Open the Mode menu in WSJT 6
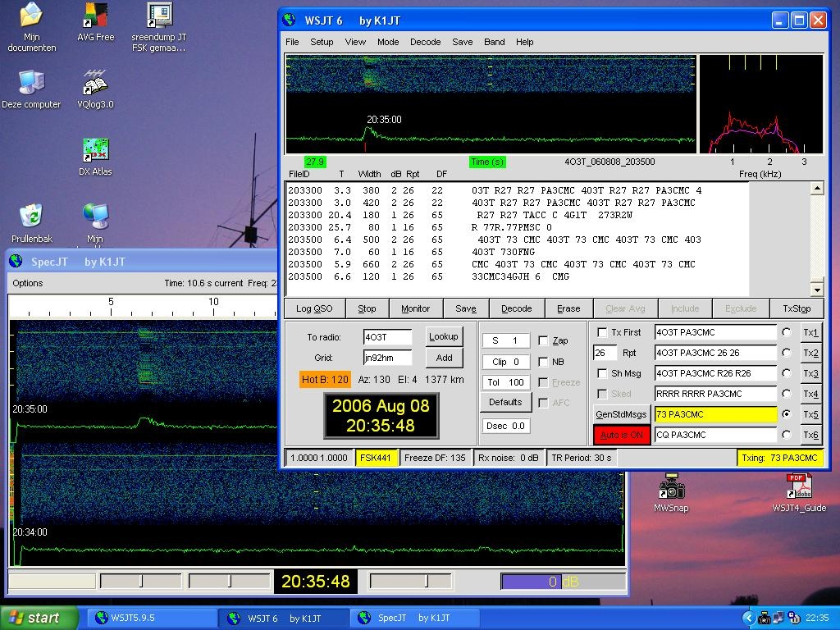The height and width of the screenshot is (630, 840). [x=388, y=42]
